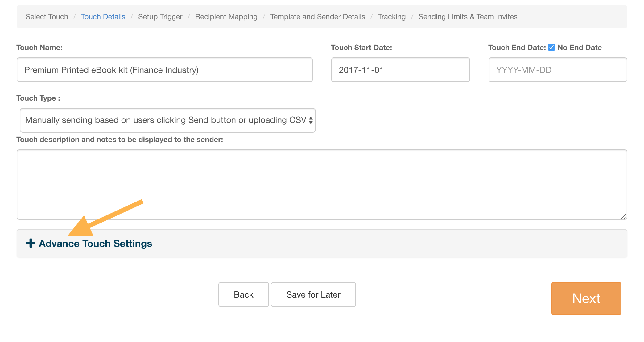Click the Touch Start Date field
The height and width of the screenshot is (342, 644).
click(400, 70)
